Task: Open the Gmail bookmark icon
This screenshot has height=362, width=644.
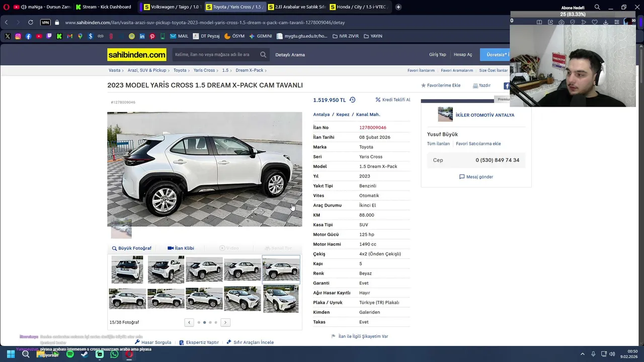Action: point(69,36)
